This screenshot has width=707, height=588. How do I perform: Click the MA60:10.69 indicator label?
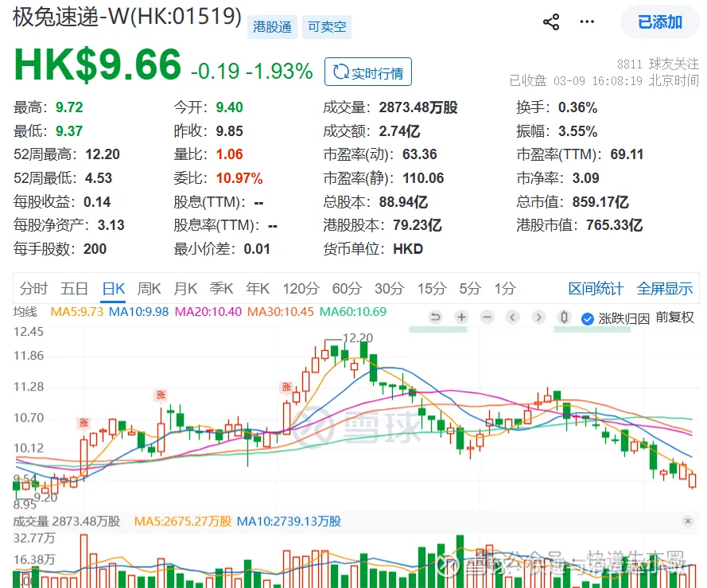(353, 312)
